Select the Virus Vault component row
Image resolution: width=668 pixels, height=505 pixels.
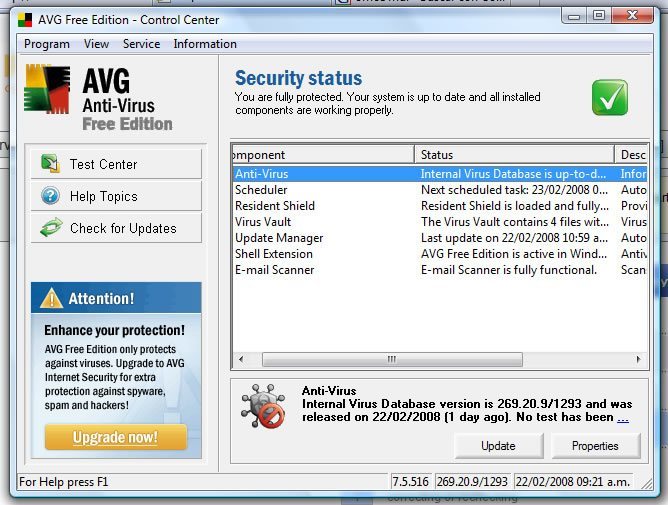click(440, 222)
